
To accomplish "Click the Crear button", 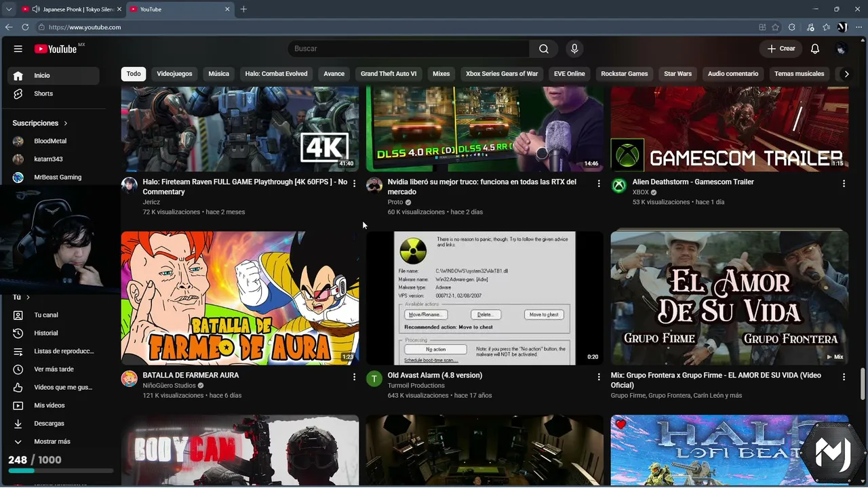I will click(x=781, y=49).
